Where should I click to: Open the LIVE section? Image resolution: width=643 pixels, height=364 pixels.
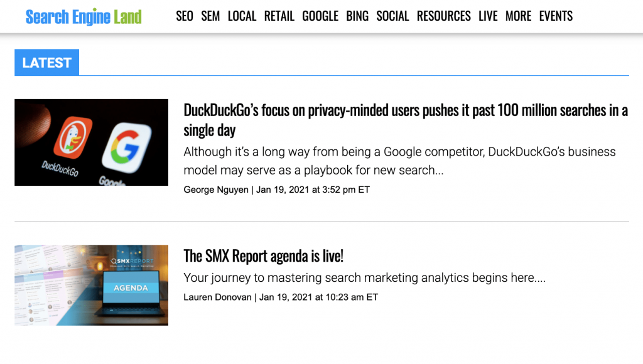point(488,16)
